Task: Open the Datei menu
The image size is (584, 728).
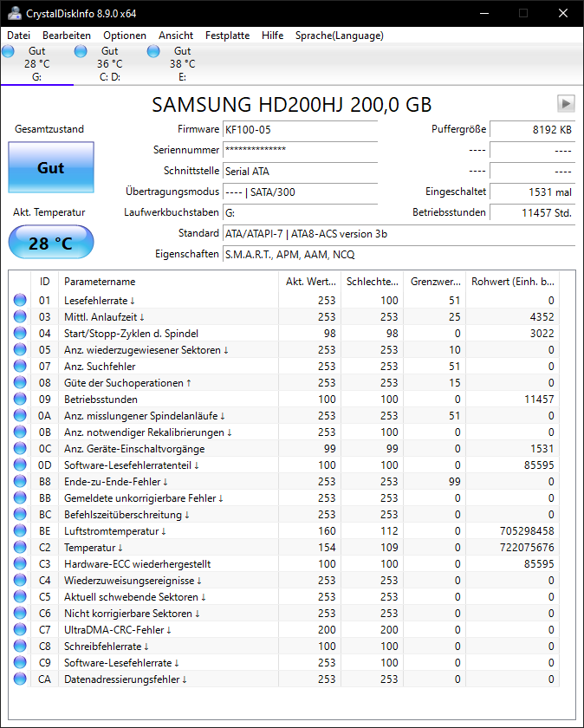Action: (18, 36)
